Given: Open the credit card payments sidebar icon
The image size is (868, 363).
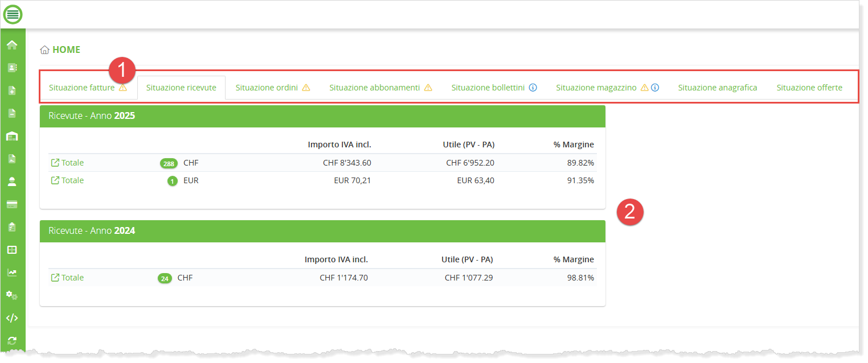Looking at the screenshot, I should (12, 204).
